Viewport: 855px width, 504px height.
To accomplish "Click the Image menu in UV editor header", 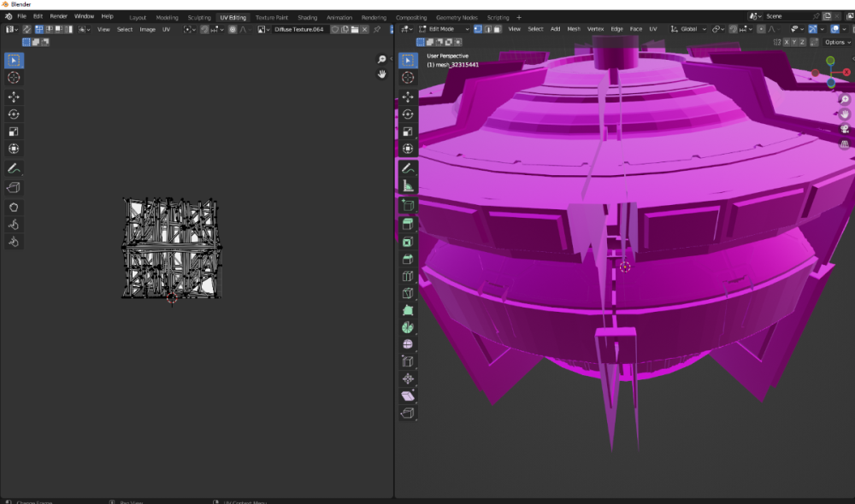I will [148, 29].
